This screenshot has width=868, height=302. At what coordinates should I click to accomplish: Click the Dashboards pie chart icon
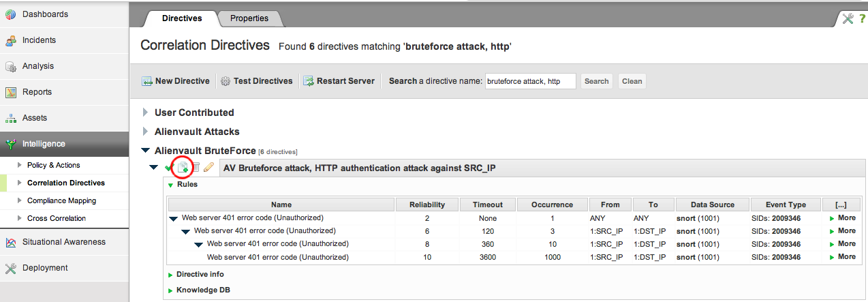[x=11, y=15]
